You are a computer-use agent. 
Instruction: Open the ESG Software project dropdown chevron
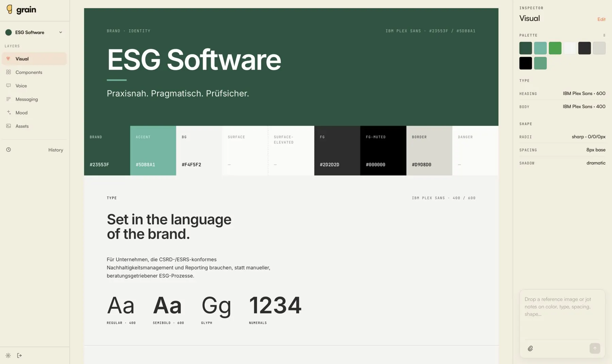(61, 32)
